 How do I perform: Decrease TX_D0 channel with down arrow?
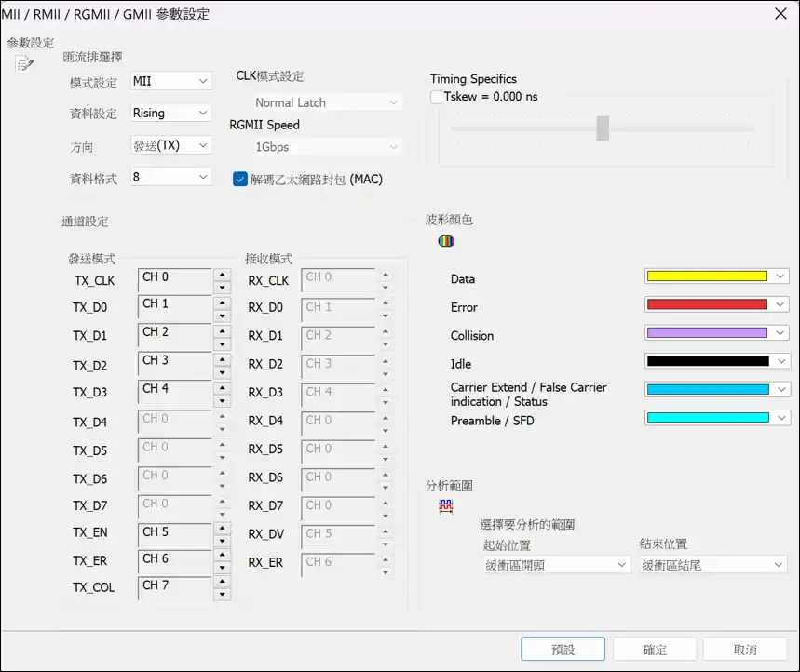(x=222, y=316)
